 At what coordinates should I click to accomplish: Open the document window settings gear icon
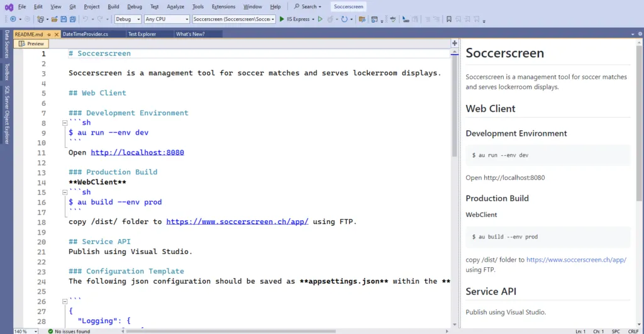(640, 34)
